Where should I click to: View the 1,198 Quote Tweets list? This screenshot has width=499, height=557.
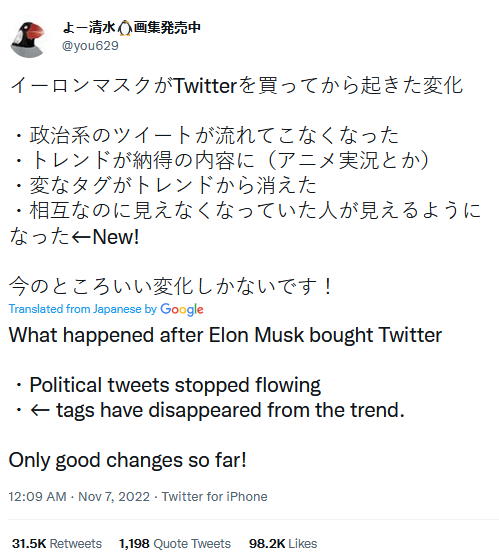(x=175, y=544)
